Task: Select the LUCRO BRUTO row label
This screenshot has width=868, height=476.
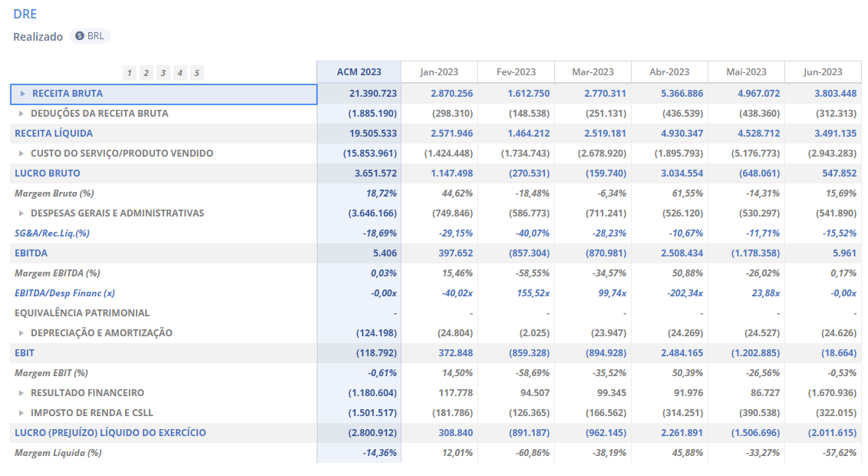Action: (x=48, y=174)
